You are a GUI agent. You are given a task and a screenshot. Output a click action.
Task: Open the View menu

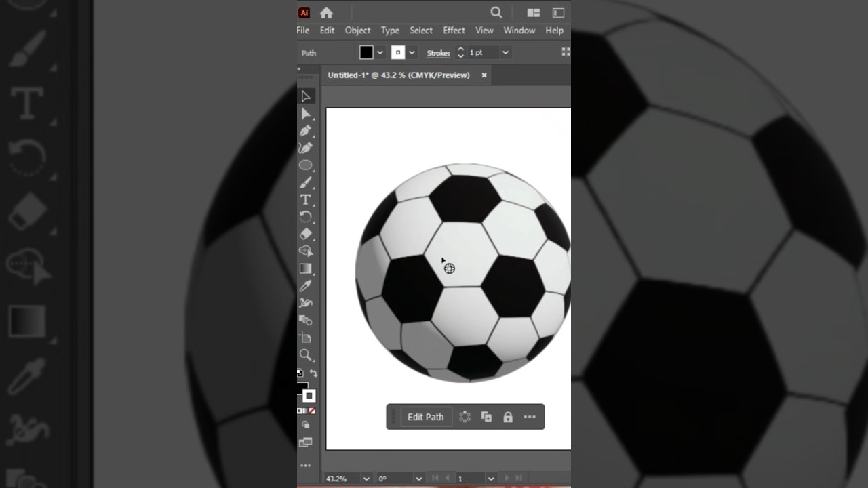484,30
